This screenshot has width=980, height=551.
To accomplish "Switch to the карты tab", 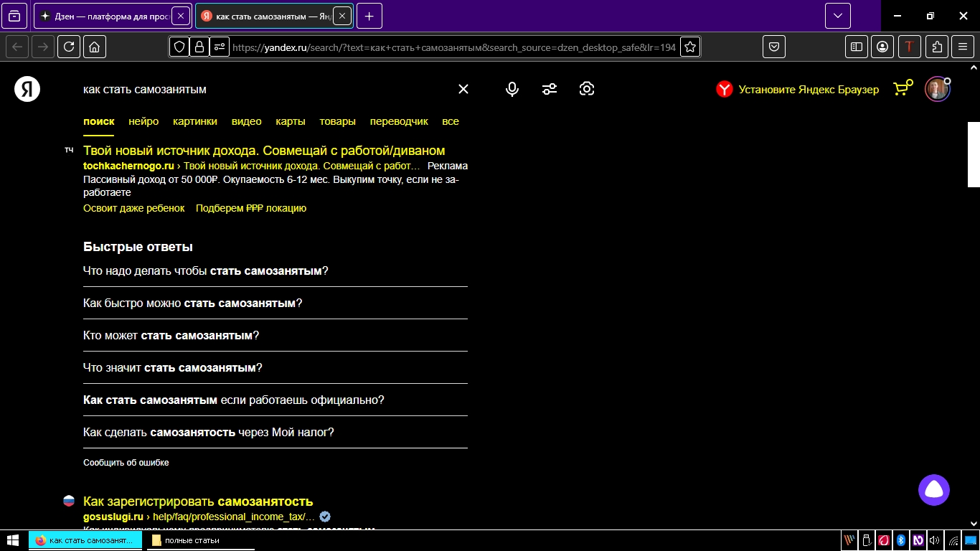I will pos(291,121).
